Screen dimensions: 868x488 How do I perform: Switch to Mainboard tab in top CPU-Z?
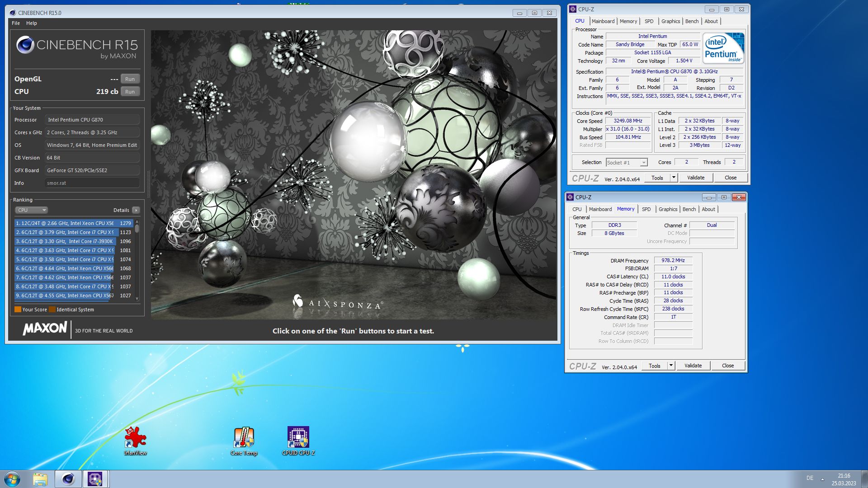point(603,21)
